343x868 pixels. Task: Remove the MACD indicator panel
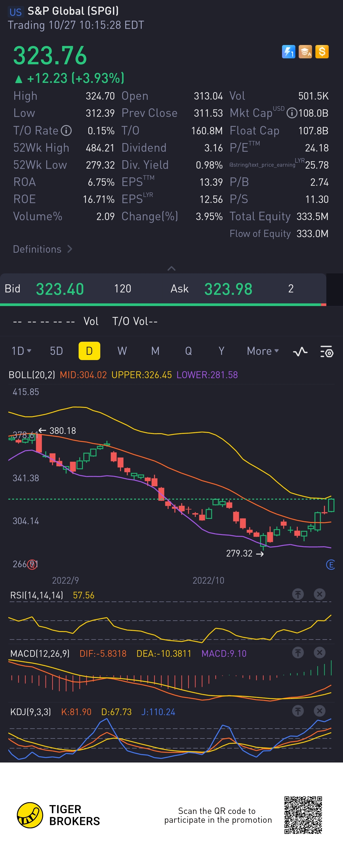tap(319, 653)
